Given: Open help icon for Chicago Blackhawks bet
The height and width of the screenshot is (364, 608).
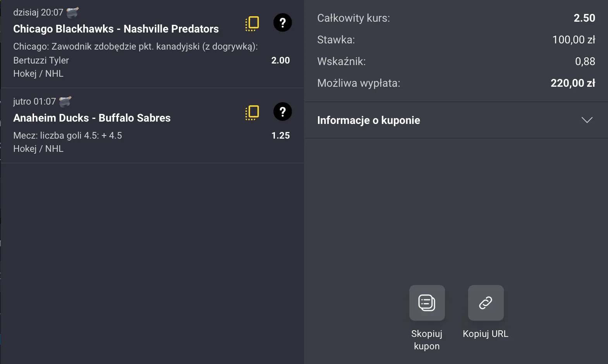Looking at the screenshot, I should tap(283, 23).
